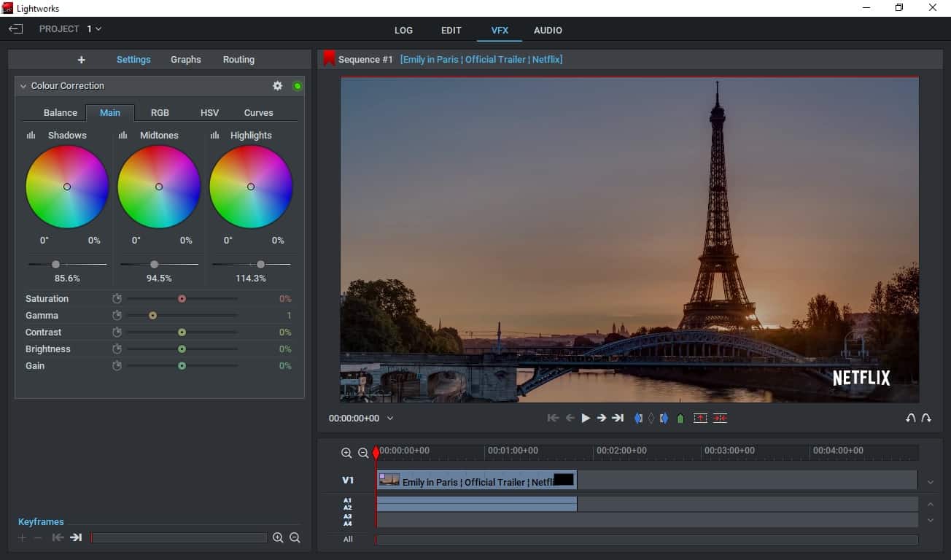The image size is (951, 560).
Task: Open the Curves tab
Action: (259, 113)
